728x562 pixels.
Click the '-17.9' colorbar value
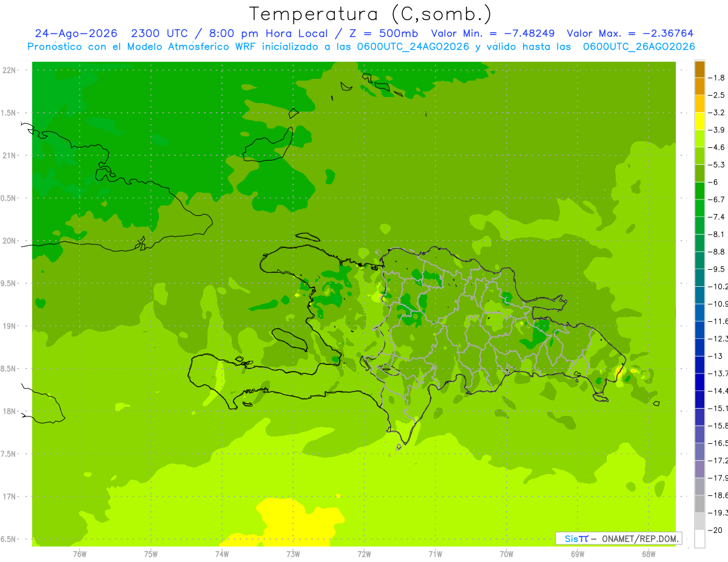(x=718, y=478)
